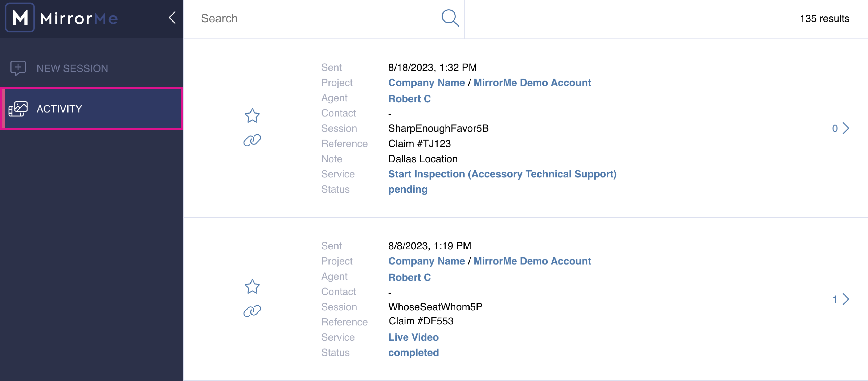Click the New Session plus icon
This screenshot has height=381, width=868.
[18, 68]
